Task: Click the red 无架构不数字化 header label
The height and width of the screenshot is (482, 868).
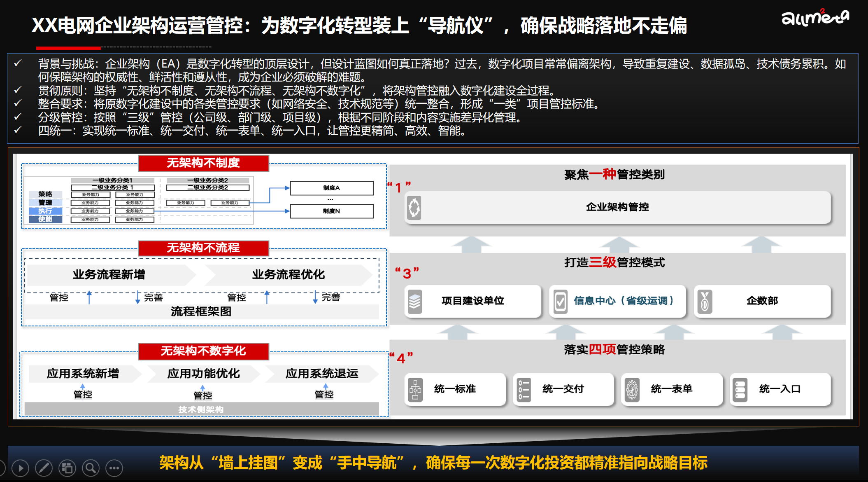Action: point(203,351)
